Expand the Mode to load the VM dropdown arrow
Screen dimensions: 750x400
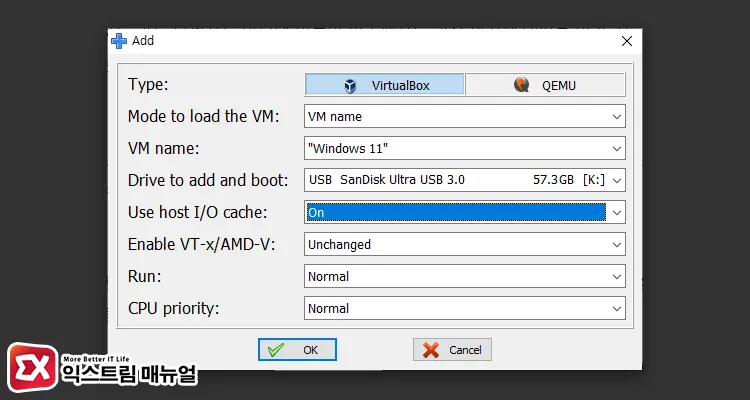pos(616,116)
